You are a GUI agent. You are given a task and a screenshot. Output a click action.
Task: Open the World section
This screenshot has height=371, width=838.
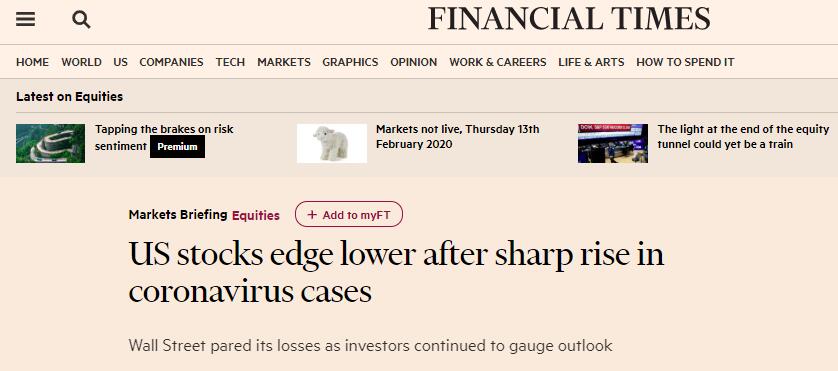coord(81,62)
